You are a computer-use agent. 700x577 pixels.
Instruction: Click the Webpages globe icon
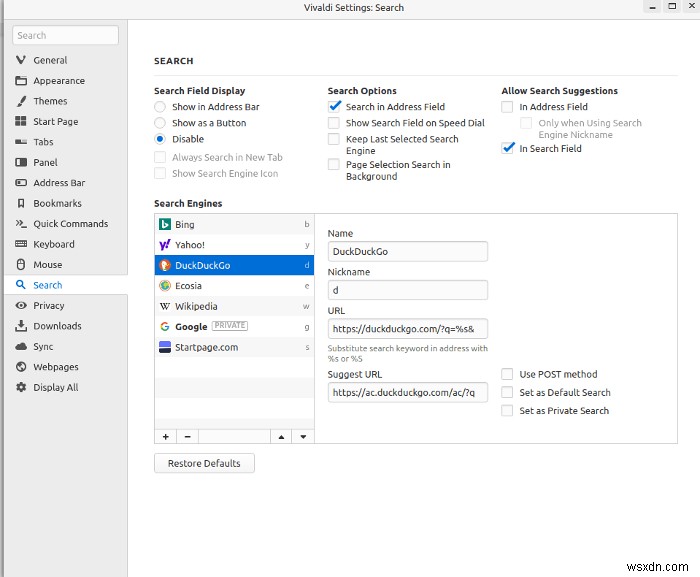21,367
